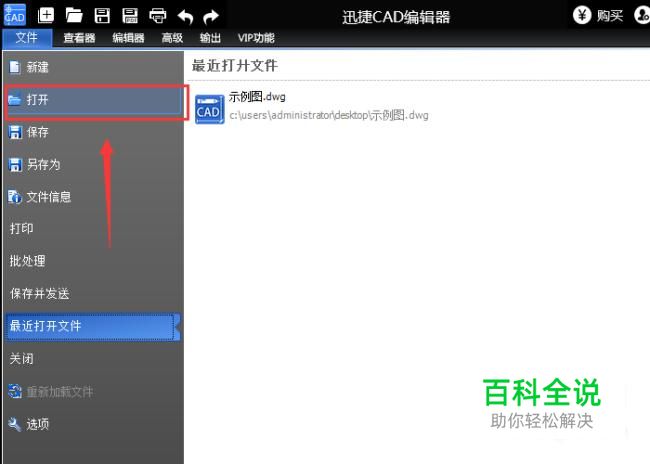
Task: Click the 重新加载文件 refresh icon
Action: tap(15, 391)
